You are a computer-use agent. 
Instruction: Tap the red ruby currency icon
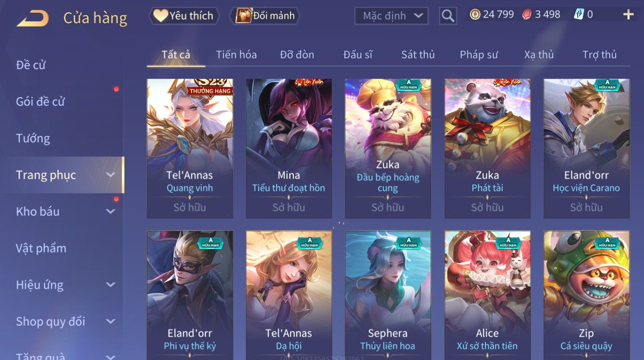527,15
